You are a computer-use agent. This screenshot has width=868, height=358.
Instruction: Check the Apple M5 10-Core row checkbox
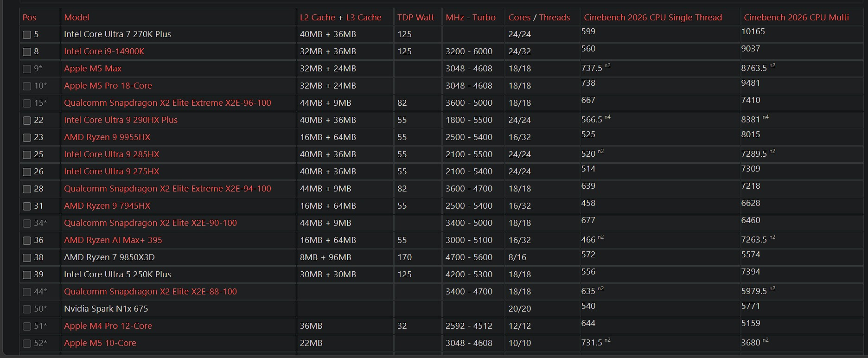point(27,344)
